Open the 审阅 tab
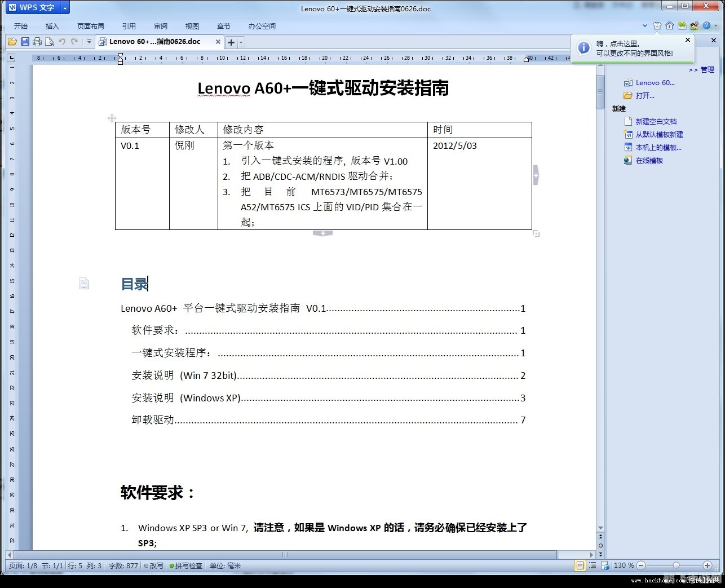Viewport: 725px width, 588px height. 161,26
